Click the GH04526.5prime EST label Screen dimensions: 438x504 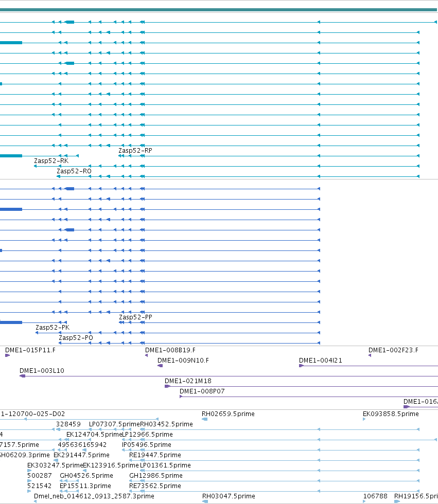pyautogui.click(x=86, y=475)
